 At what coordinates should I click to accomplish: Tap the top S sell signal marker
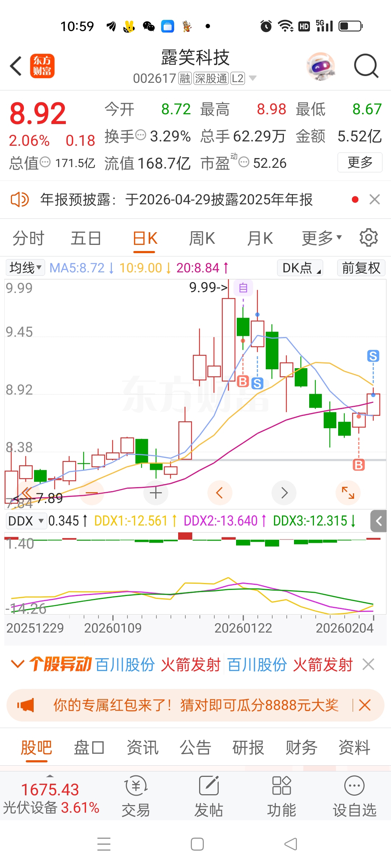coord(373,356)
